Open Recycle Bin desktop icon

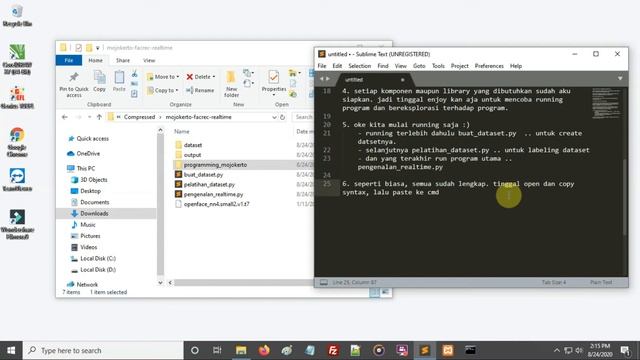pyautogui.click(x=17, y=16)
